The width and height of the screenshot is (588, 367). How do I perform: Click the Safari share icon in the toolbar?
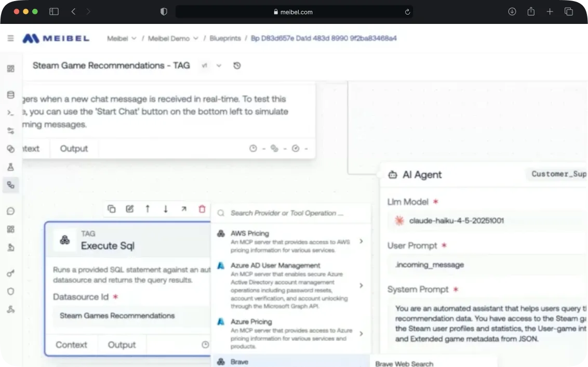pyautogui.click(x=531, y=11)
